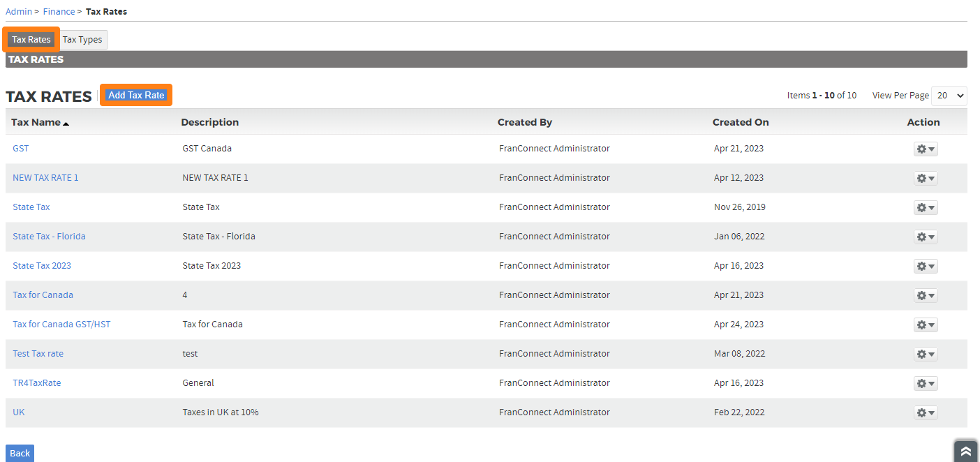The width and height of the screenshot is (980, 462).
Task: Expand the action dropdown for Tax for Canada
Action: click(x=926, y=295)
